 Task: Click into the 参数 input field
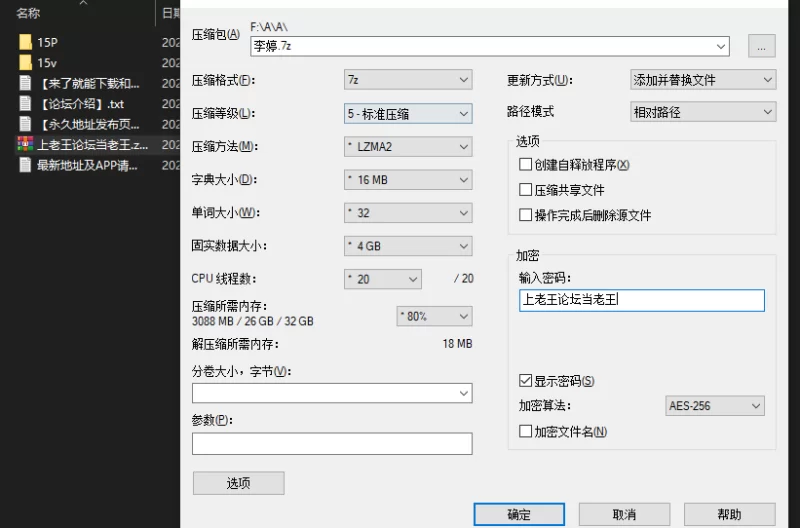coord(332,444)
